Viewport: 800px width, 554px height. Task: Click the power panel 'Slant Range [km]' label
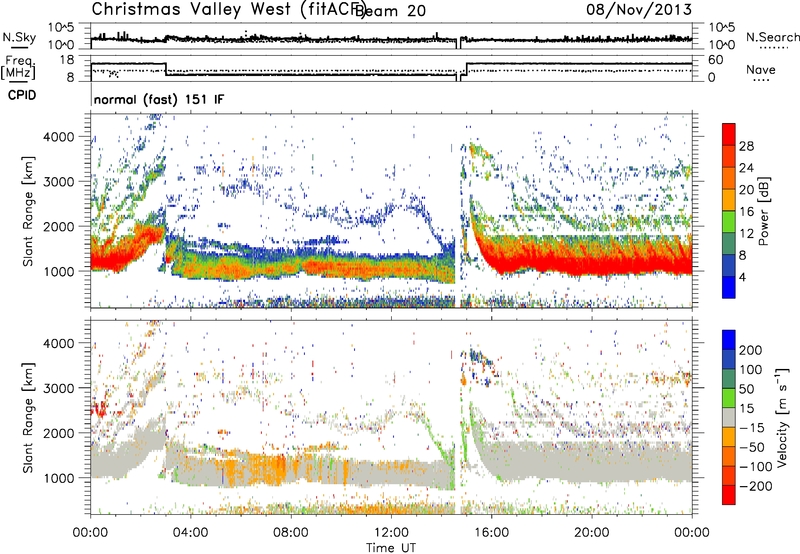(28, 211)
